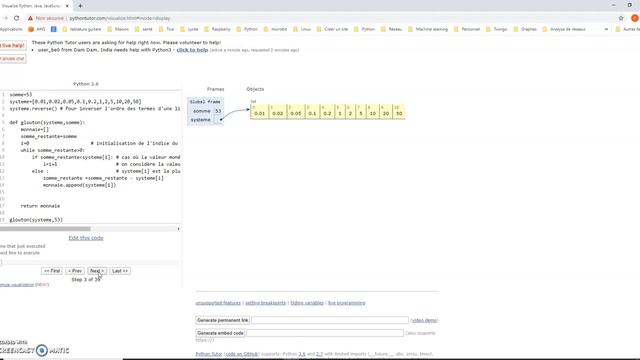The image size is (640, 360).
Task: Open the tablature guitare bookmark folder
Action: point(81,29)
